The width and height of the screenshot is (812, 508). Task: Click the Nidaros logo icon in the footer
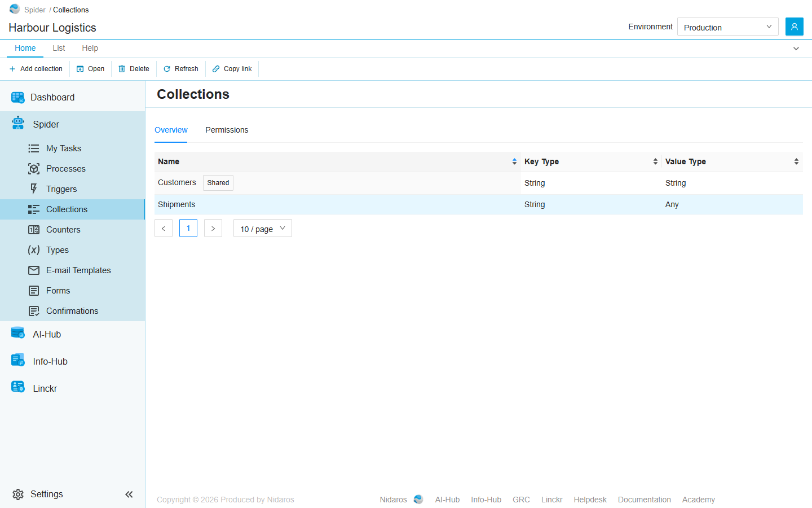click(x=418, y=500)
